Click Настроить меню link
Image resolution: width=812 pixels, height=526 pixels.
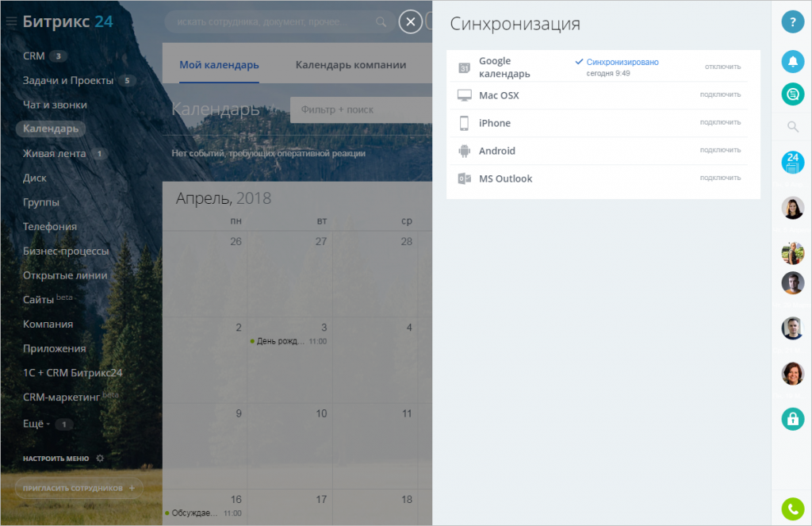click(x=56, y=459)
